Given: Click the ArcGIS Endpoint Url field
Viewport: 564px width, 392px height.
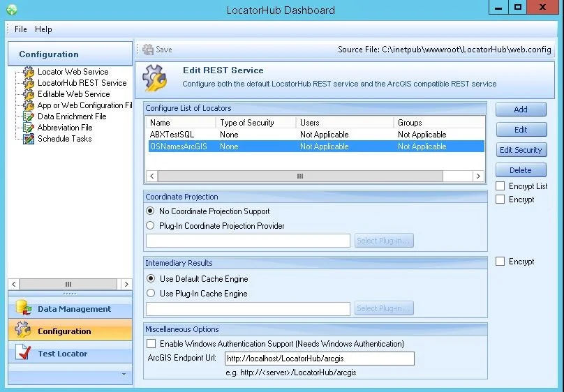Looking at the screenshot, I should pyautogui.click(x=320, y=359).
